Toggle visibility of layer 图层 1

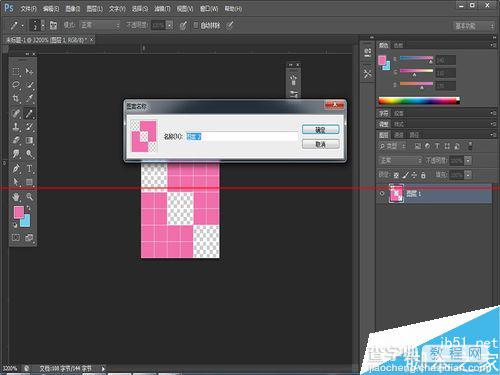point(382,193)
